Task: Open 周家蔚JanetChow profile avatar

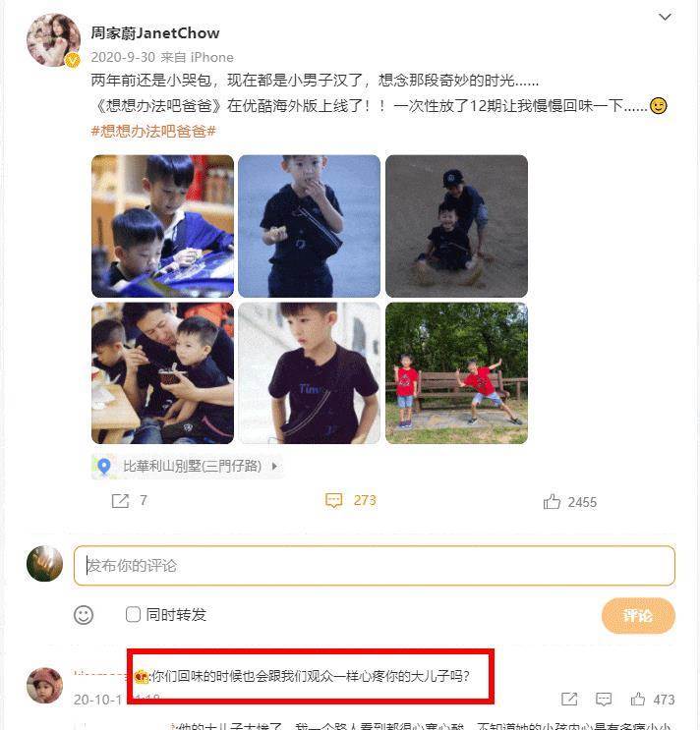Action: 53,40
